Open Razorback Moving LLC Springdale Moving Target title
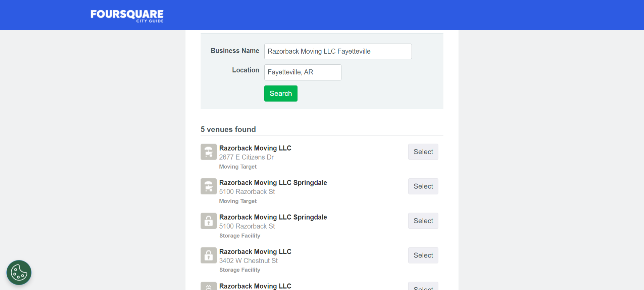Viewport: 644px width, 290px height. [x=273, y=183]
